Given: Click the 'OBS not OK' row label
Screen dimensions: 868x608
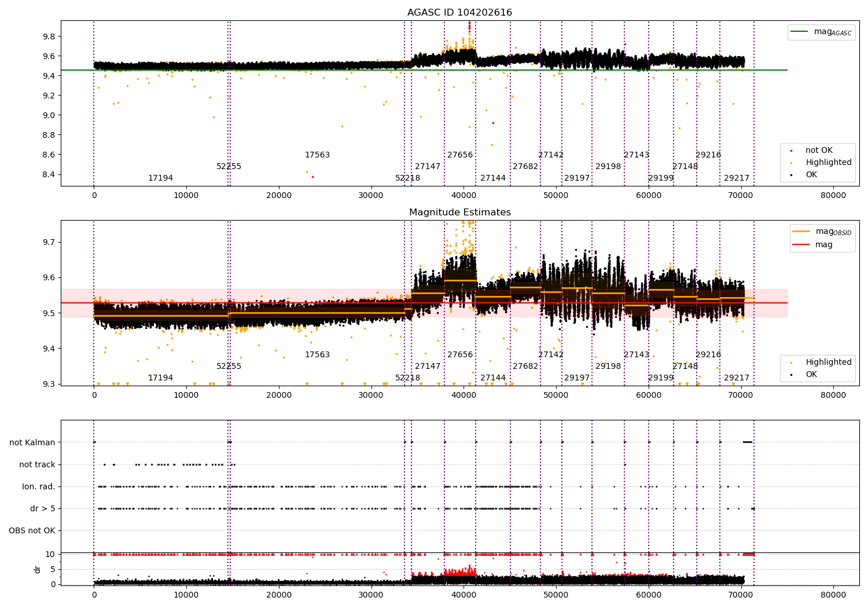Looking at the screenshot, I should tap(32, 531).
